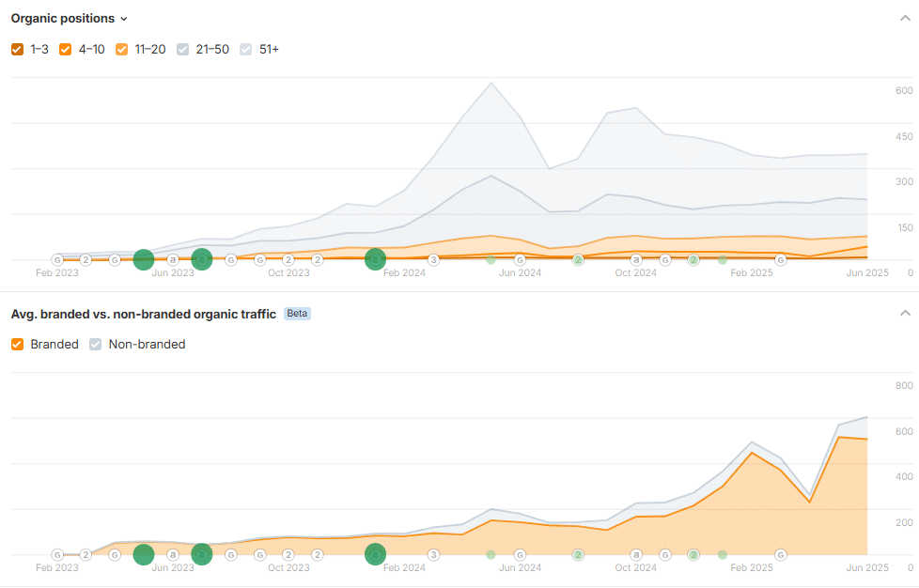Screen dimensions: 919x588
Task: Toggle the 4–10 positions checkbox
Action: tap(66, 49)
